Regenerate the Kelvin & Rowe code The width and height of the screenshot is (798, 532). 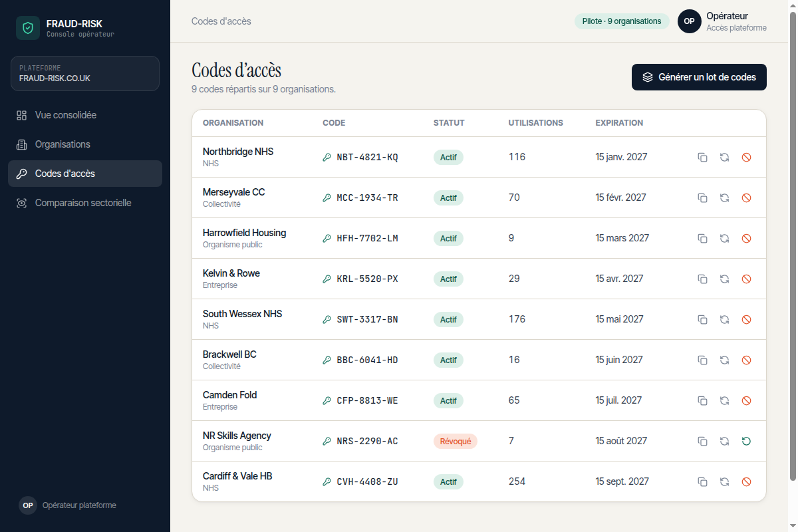point(724,279)
